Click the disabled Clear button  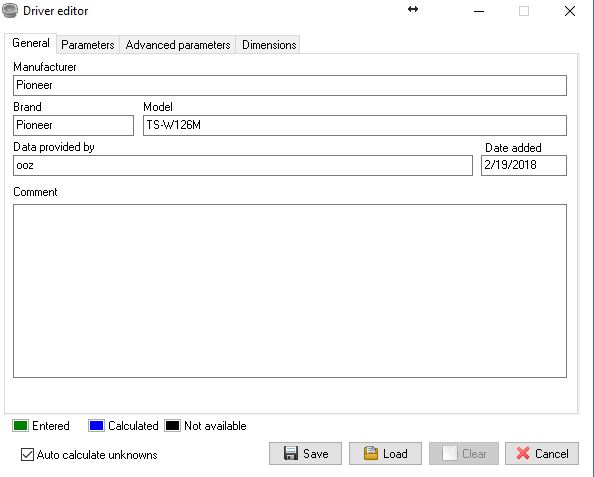pyautogui.click(x=464, y=454)
